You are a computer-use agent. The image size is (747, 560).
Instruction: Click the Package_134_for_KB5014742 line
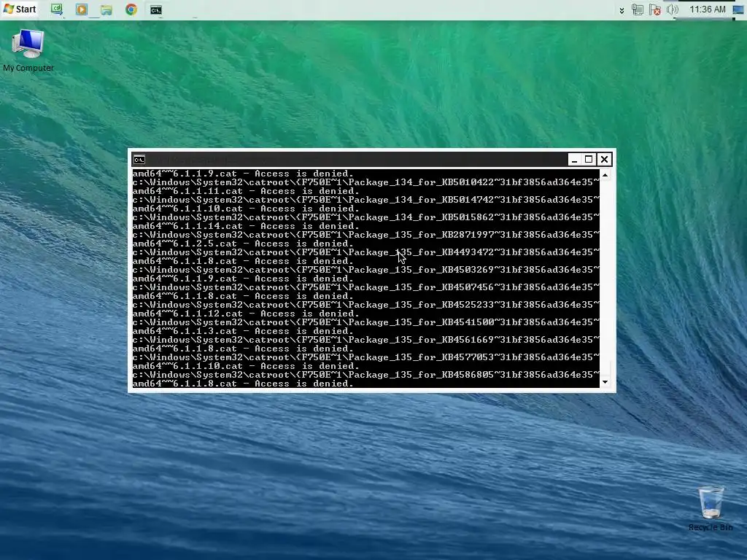(x=366, y=200)
